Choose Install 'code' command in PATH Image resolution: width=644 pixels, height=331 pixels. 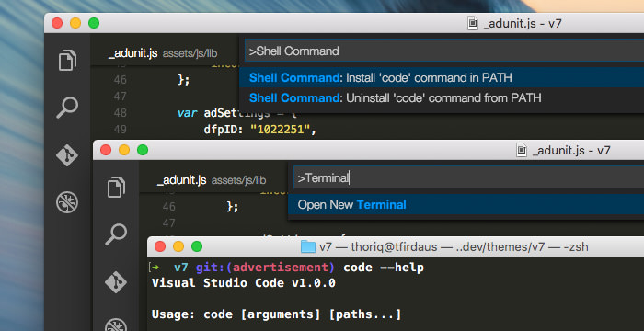(442, 77)
